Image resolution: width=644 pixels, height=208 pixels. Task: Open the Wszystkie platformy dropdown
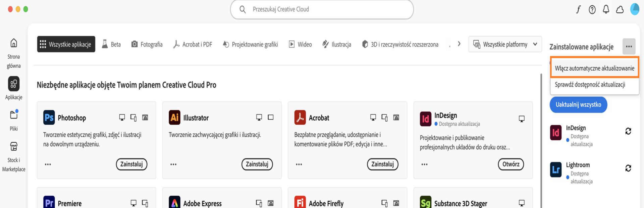click(x=505, y=44)
